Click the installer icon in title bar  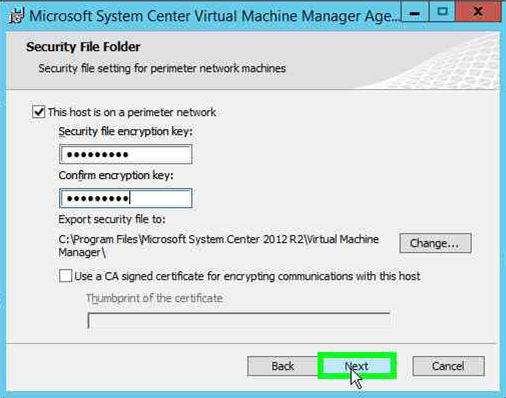pyautogui.click(x=17, y=16)
